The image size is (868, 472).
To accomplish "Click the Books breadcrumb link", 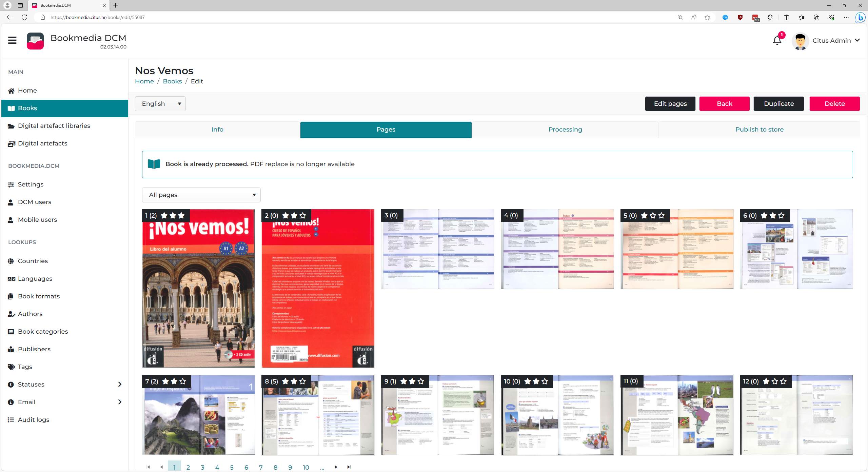I will point(172,81).
